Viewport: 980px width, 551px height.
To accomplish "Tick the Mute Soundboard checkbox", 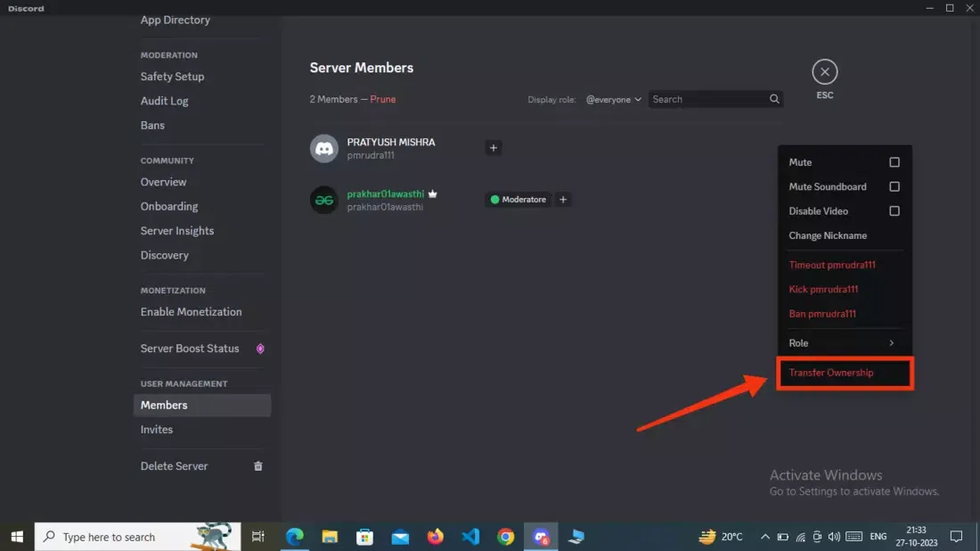I will pyautogui.click(x=894, y=186).
